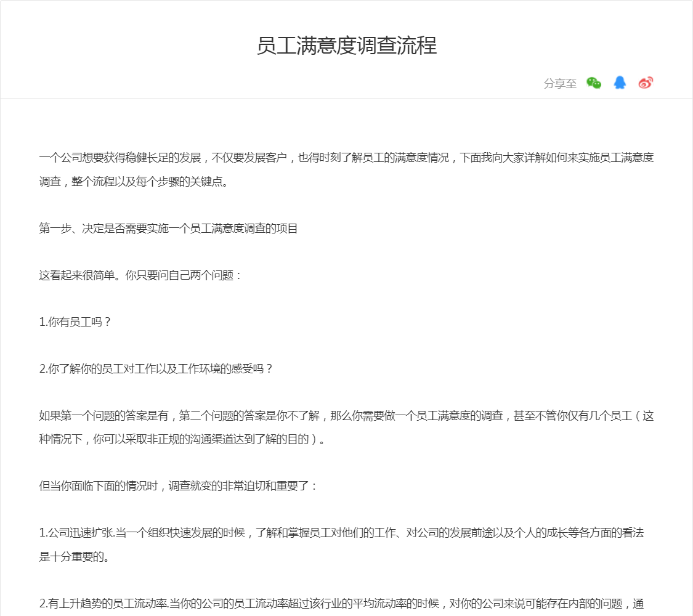The width and height of the screenshot is (693, 616).
Task: Click the question 2.你了解你的员工对工作以及工作环境的感受吗？
Action: point(156,369)
